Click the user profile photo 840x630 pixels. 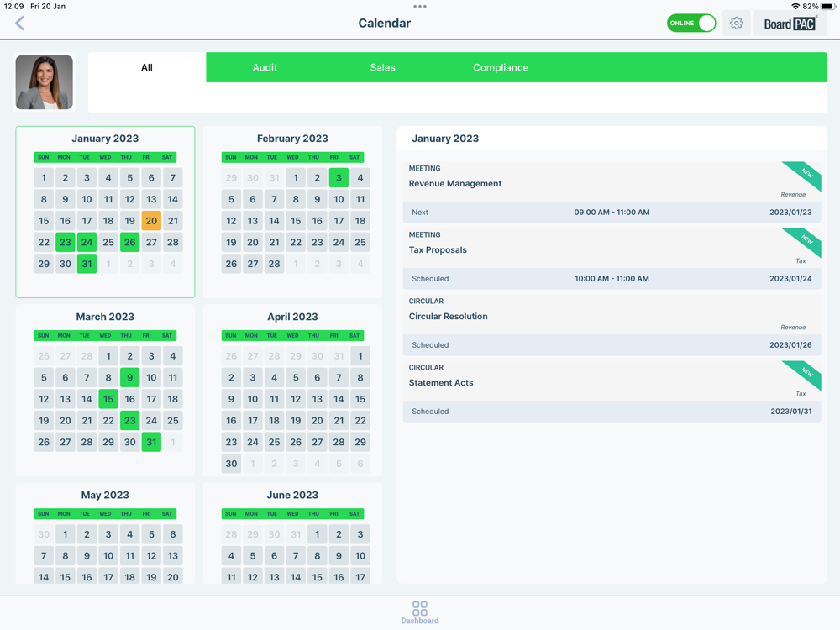[44, 82]
